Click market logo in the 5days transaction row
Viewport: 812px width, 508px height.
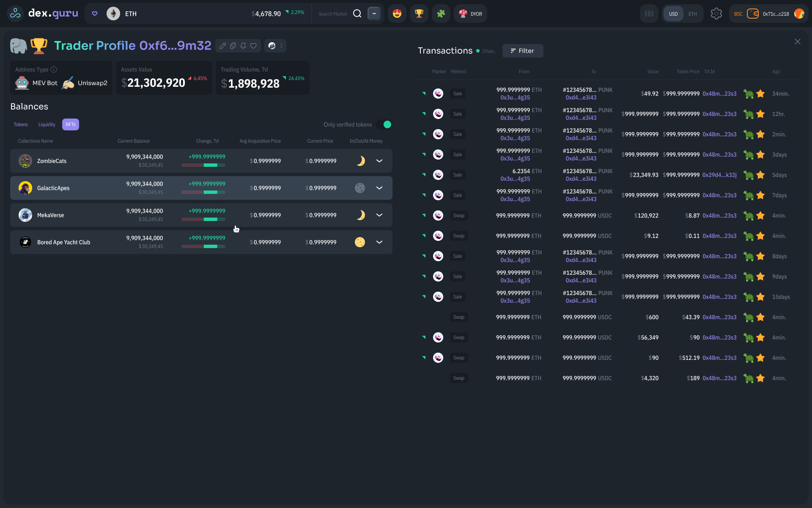point(438,175)
